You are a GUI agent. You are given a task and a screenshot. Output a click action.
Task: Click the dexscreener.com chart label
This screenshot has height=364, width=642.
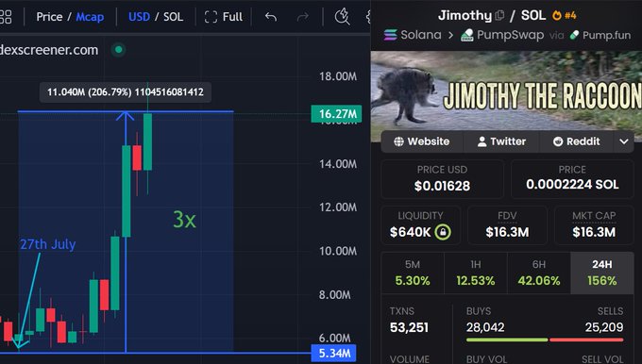click(x=49, y=50)
